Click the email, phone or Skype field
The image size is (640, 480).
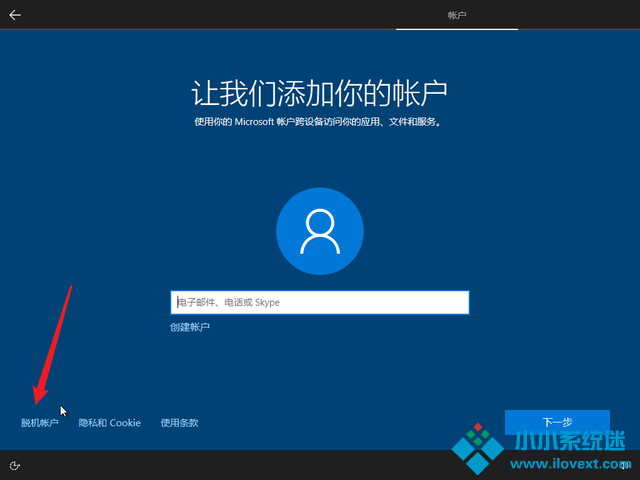(320, 302)
